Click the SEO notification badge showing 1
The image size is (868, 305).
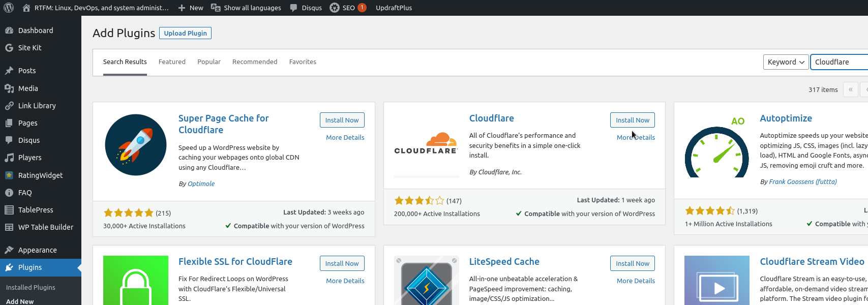click(362, 8)
